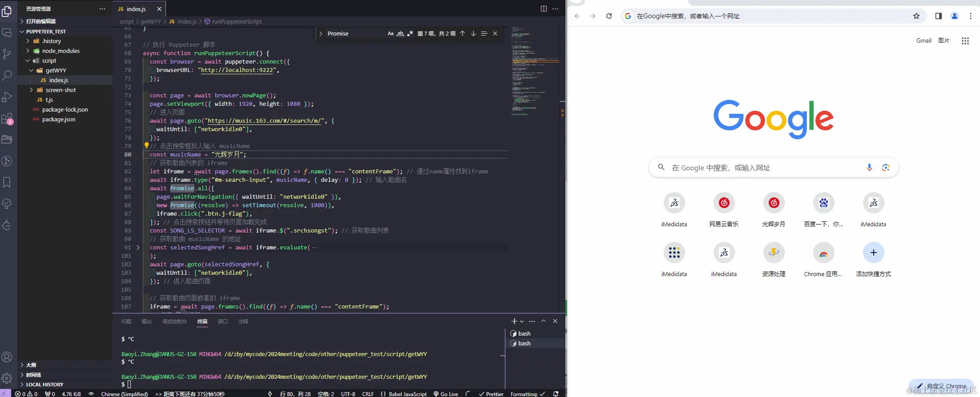Image resolution: width=980 pixels, height=397 pixels.
Task: Open the Explorer view in the activity bar
Action: click(7, 11)
